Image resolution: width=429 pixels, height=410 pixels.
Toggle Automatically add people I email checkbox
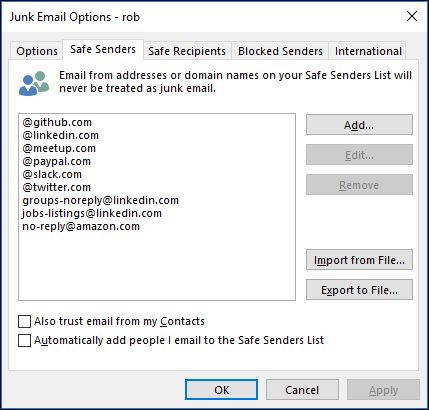[x=24, y=341]
